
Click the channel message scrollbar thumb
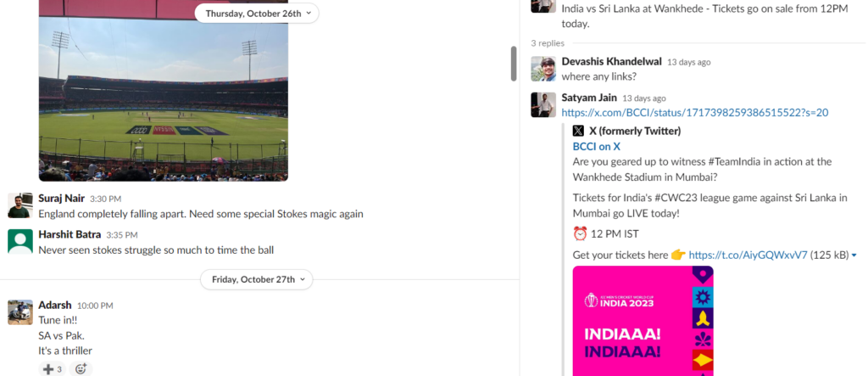(x=514, y=63)
